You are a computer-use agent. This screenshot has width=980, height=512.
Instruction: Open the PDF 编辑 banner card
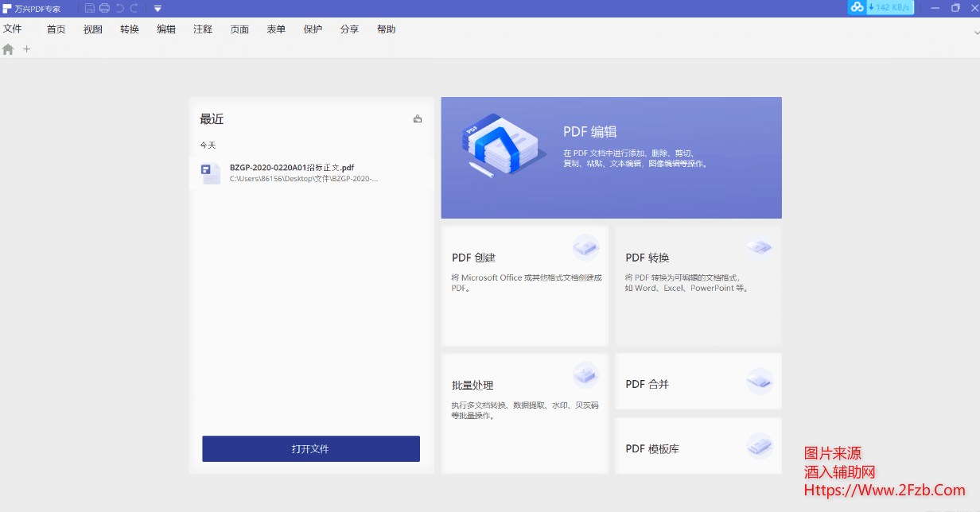coord(611,157)
